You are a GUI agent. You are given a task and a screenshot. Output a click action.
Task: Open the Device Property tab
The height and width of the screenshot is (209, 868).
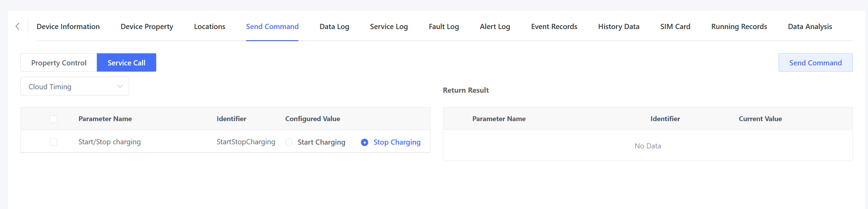147,27
